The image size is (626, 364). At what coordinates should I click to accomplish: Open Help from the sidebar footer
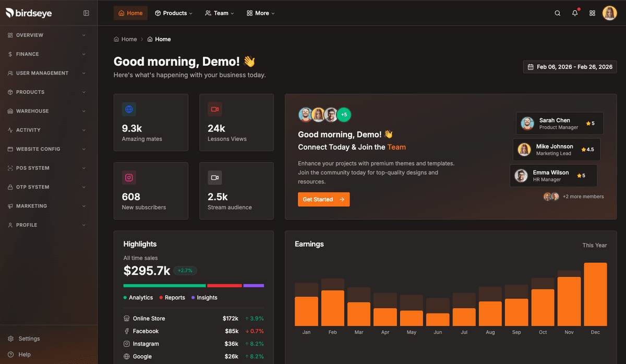24,355
